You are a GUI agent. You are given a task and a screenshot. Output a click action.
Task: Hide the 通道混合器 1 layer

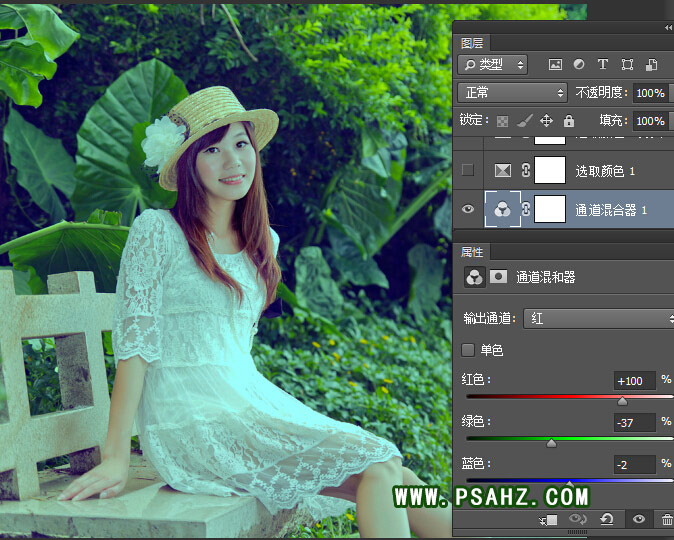[x=468, y=209]
